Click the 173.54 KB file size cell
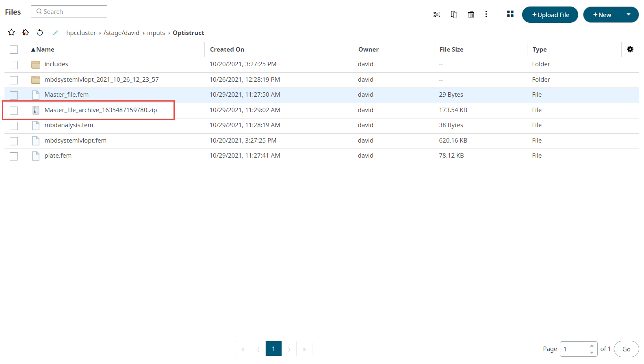This screenshot has width=644, height=364. click(453, 110)
